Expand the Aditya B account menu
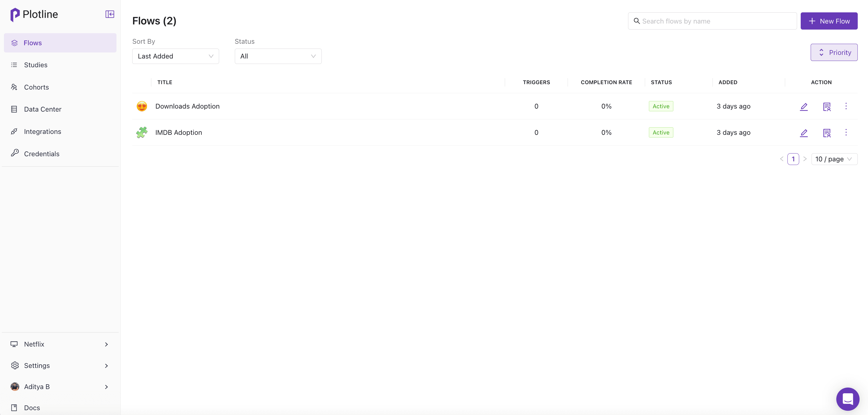Viewport: 868px width, 415px height. pos(60,387)
